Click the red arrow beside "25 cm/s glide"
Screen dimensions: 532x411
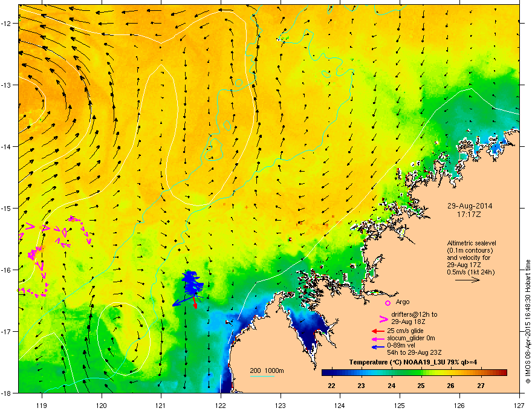coord(378,331)
